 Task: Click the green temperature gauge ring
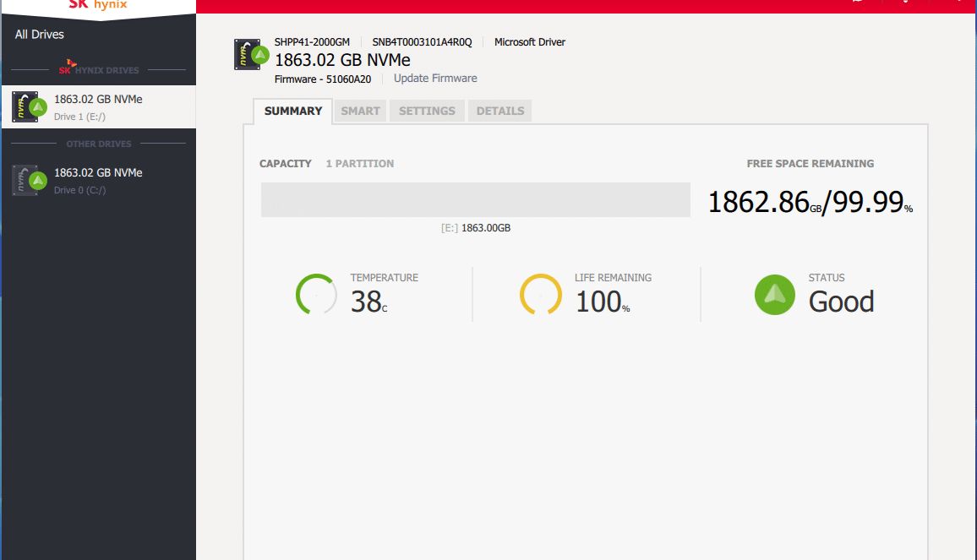pyautogui.click(x=316, y=295)
